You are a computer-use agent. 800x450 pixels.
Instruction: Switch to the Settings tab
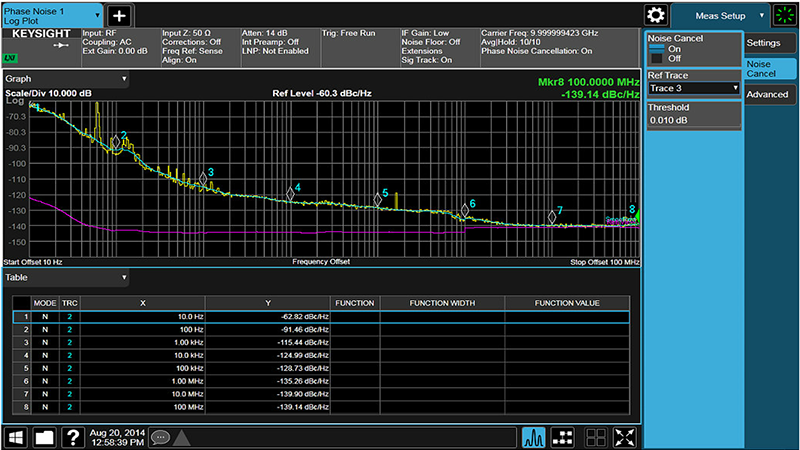769,43
